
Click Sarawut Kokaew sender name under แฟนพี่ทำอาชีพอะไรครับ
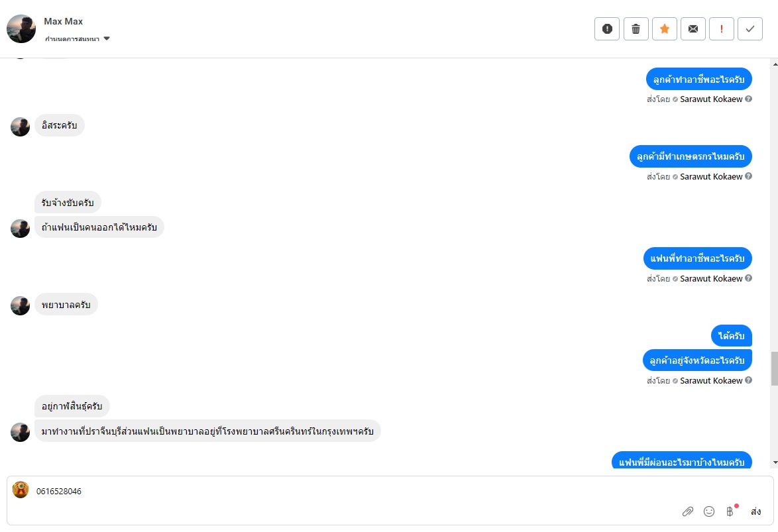711,279
